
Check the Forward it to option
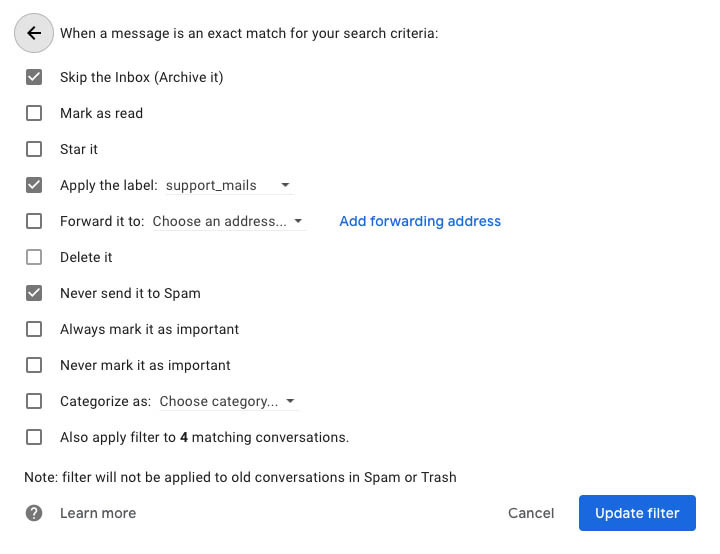34,221
